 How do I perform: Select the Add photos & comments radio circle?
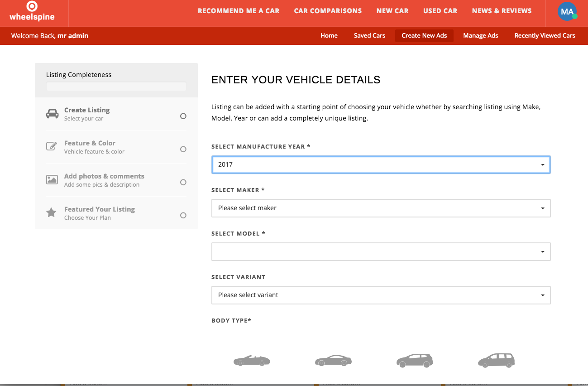click(183, 182)
